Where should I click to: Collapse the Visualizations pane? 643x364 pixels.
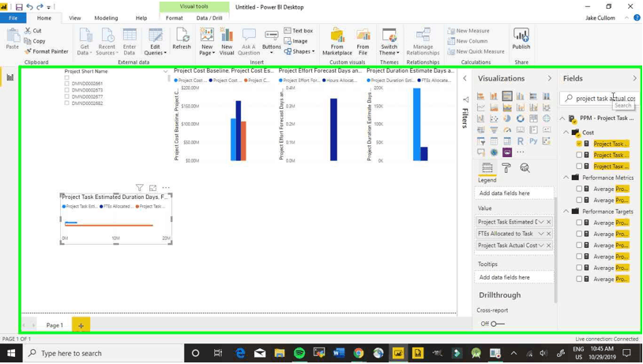(550, 78)
